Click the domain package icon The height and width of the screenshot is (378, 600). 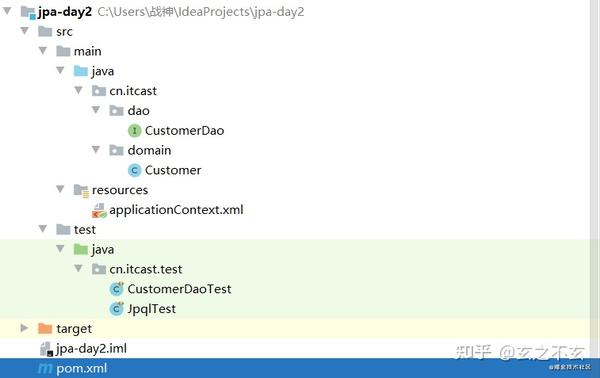point(116,150)
